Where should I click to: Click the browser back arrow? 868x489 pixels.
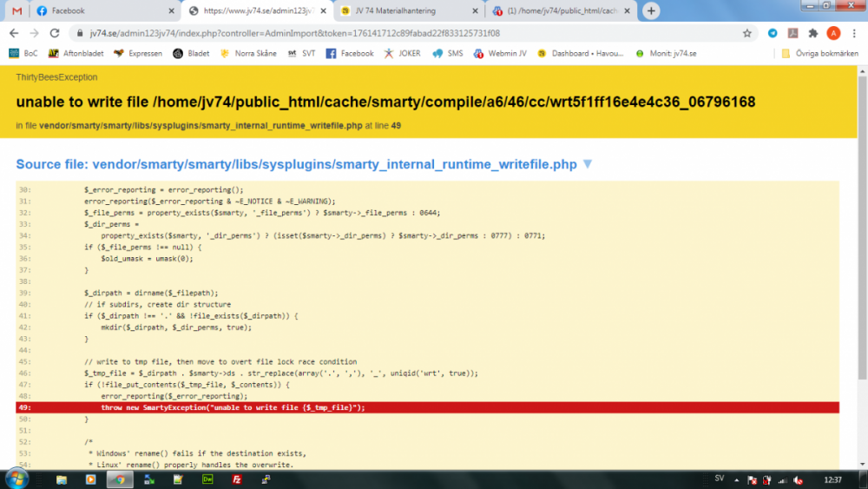(14, 33)
